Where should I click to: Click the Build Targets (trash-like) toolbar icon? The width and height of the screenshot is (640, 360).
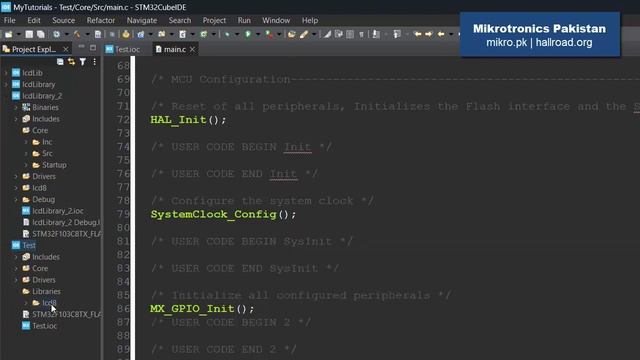click(98, 35)
